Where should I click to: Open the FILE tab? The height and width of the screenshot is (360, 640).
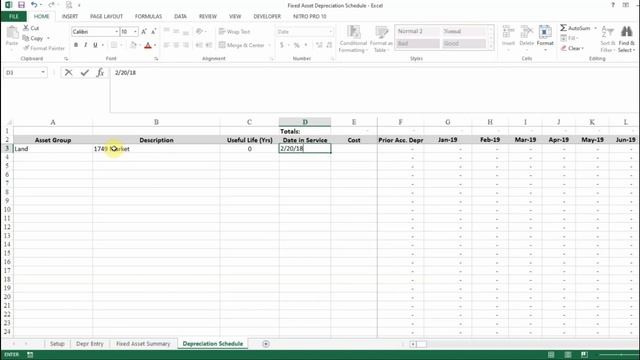tap(13, 16)
